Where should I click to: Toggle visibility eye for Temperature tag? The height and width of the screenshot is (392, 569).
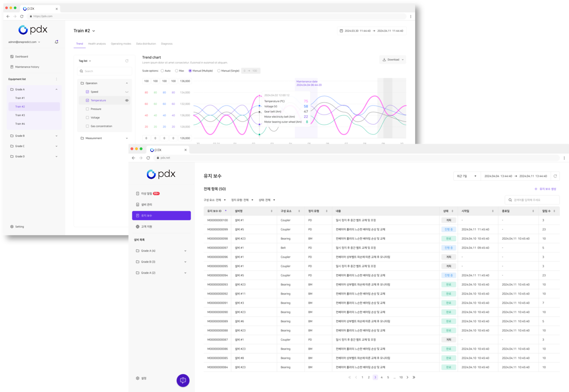(127, 100)
